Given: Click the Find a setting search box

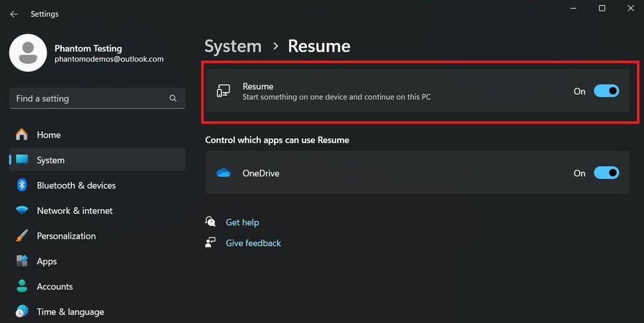Looking at the screenshot, I should (86, 99).
